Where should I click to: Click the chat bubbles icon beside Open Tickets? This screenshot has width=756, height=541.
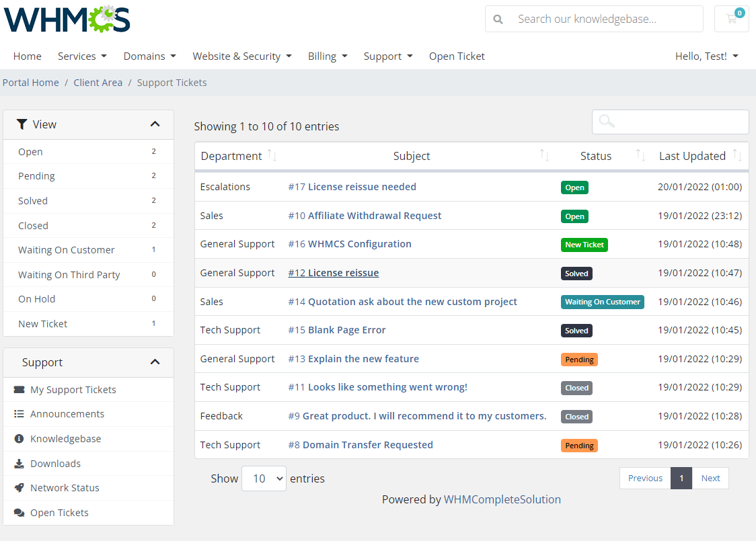20,513
